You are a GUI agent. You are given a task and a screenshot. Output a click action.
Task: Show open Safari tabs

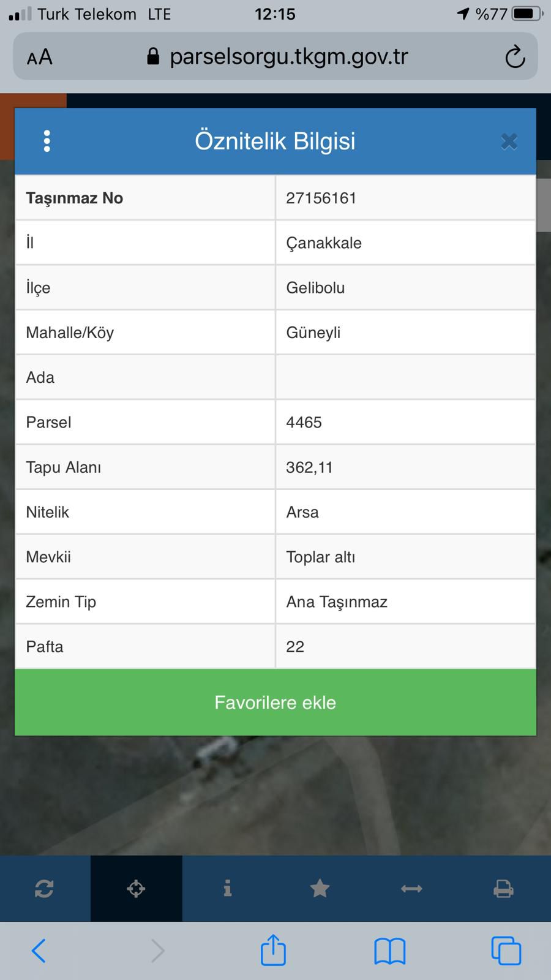(x=506, y=951)
